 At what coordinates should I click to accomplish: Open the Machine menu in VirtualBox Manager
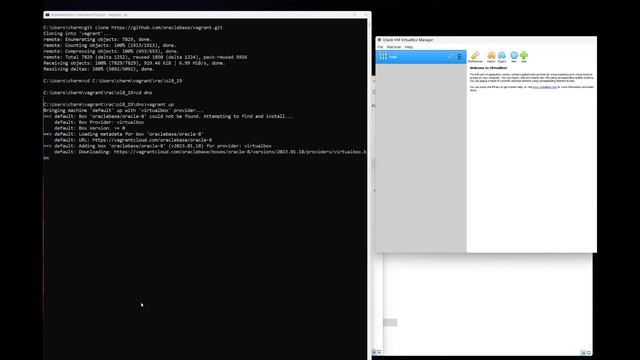(x=393, y=47)
